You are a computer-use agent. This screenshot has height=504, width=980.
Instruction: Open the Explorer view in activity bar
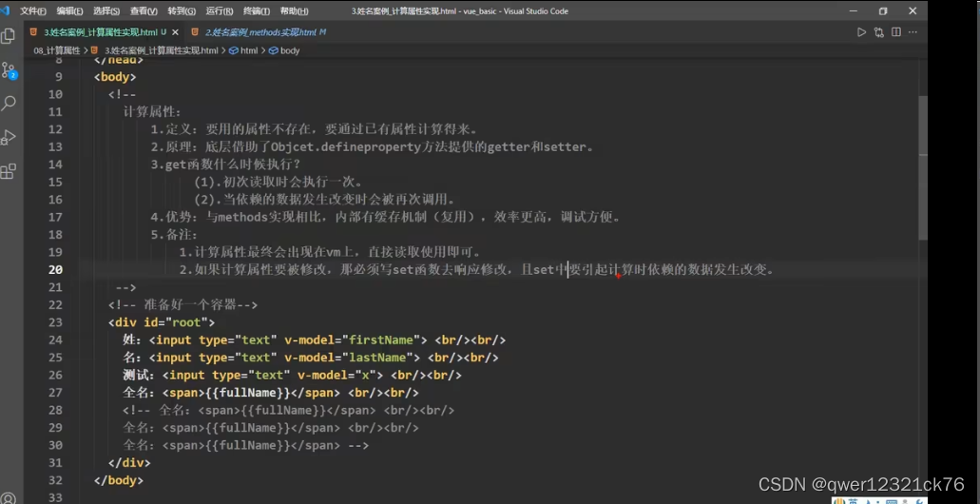point(9,35)
